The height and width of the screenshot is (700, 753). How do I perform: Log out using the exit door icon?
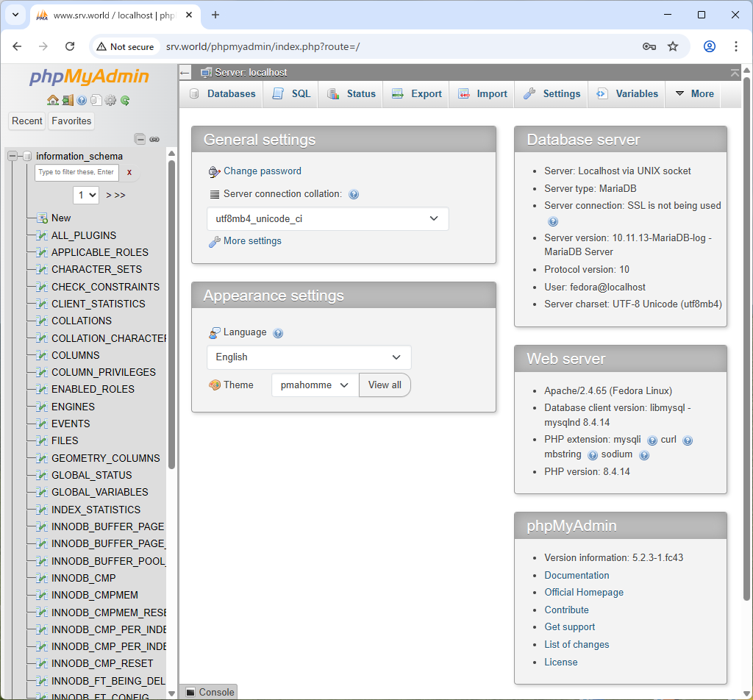tap(68, 101)
